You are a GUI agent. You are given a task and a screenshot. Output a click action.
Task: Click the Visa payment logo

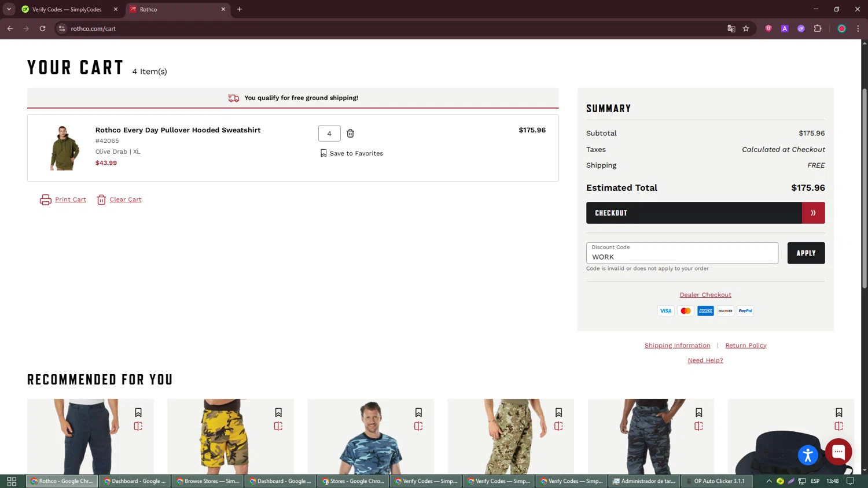point(665,311)
